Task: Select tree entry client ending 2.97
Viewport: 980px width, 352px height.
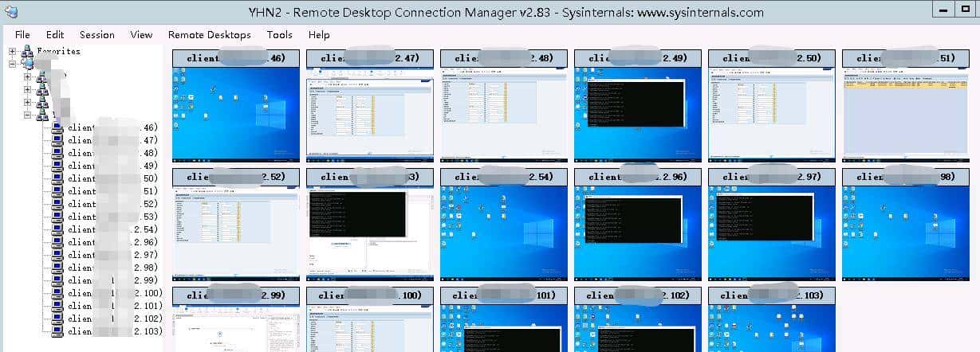Action: point(112,255)
